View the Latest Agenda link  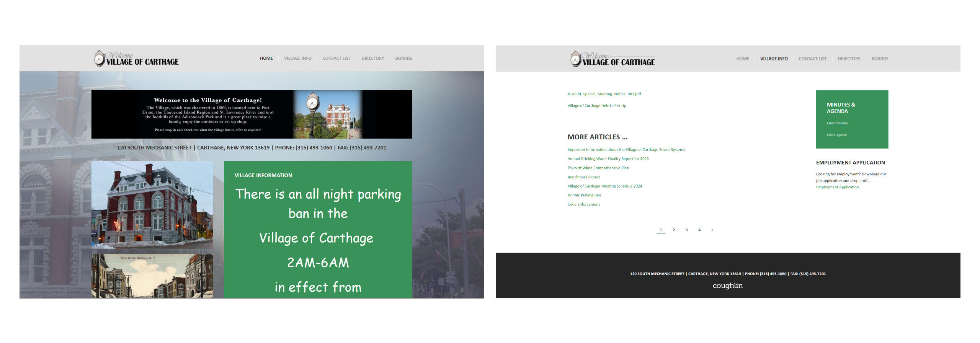click(837, 135)
